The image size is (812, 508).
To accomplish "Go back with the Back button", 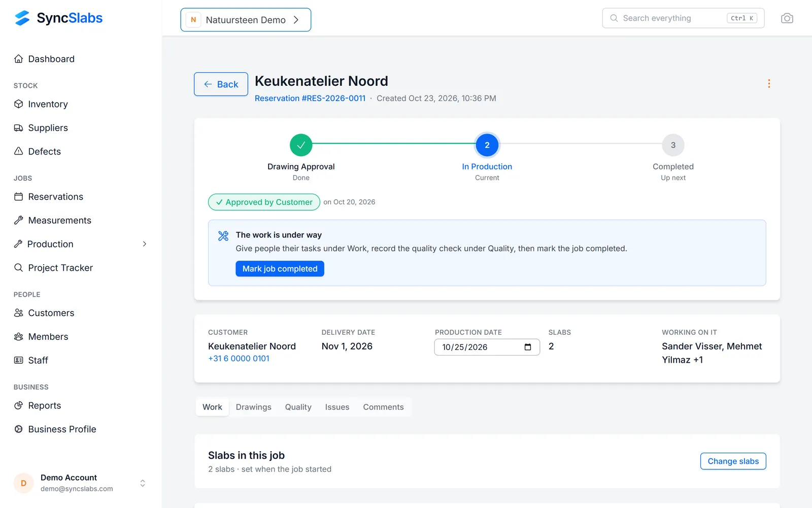I will (x=221, y=84).
